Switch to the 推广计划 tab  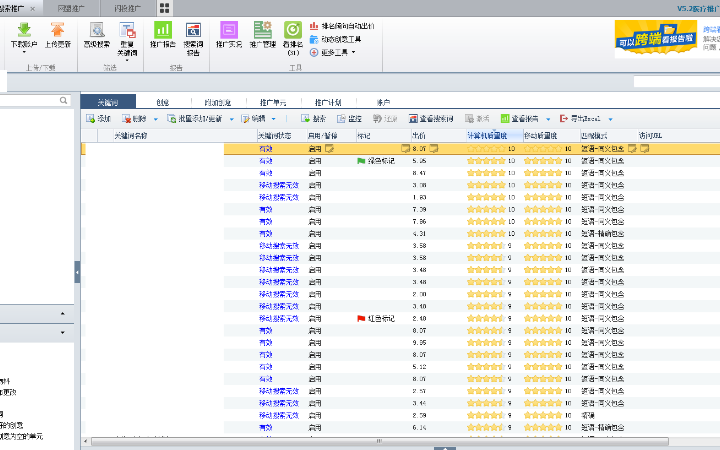tap(328, 102)
